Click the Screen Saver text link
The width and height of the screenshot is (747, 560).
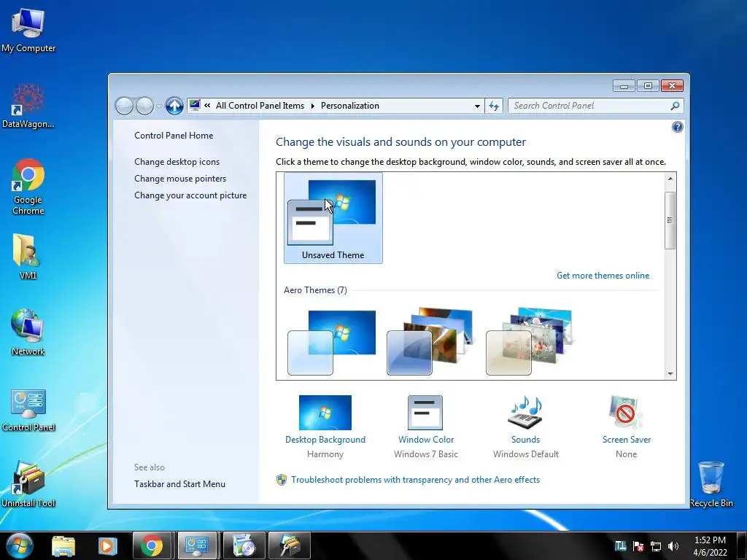coord(626,440)
